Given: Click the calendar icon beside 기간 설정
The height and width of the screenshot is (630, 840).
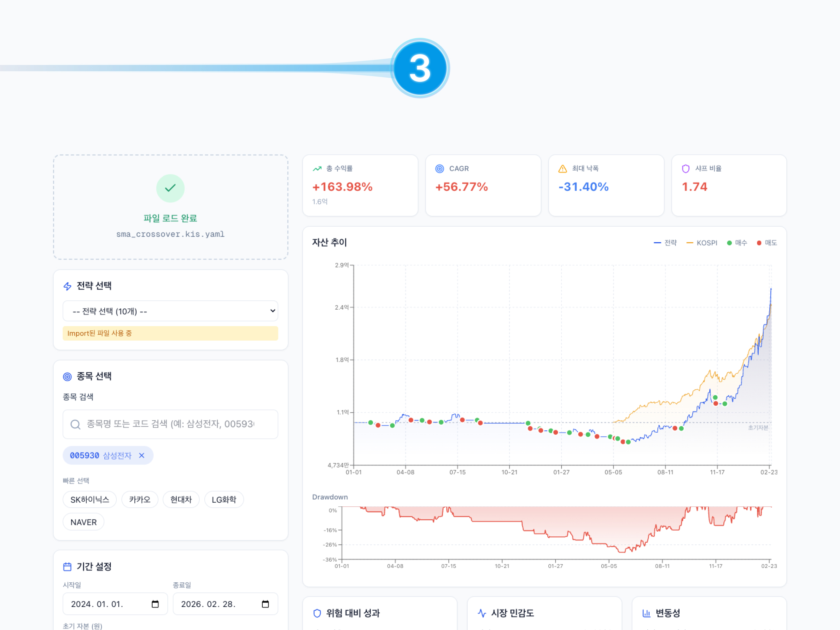Looking at the screenshot, I should [67, 567].
